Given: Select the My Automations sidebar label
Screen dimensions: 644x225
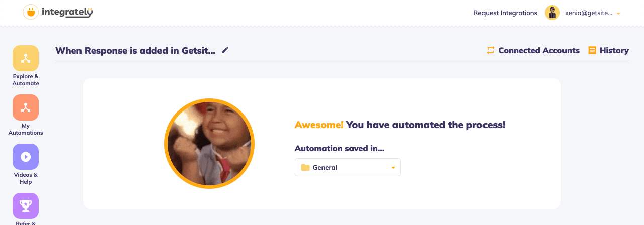Looking at the screenshot, I should coord(26,129).
